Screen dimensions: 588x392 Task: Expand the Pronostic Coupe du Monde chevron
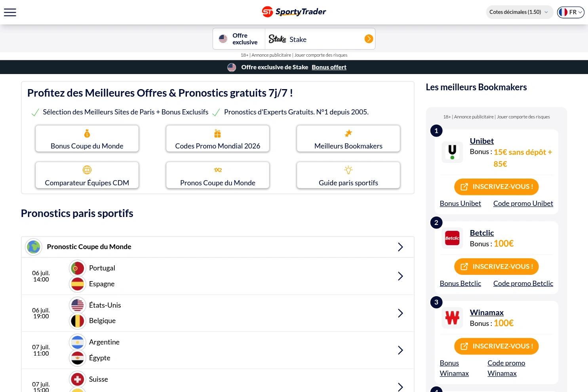(x=400, y=247)
